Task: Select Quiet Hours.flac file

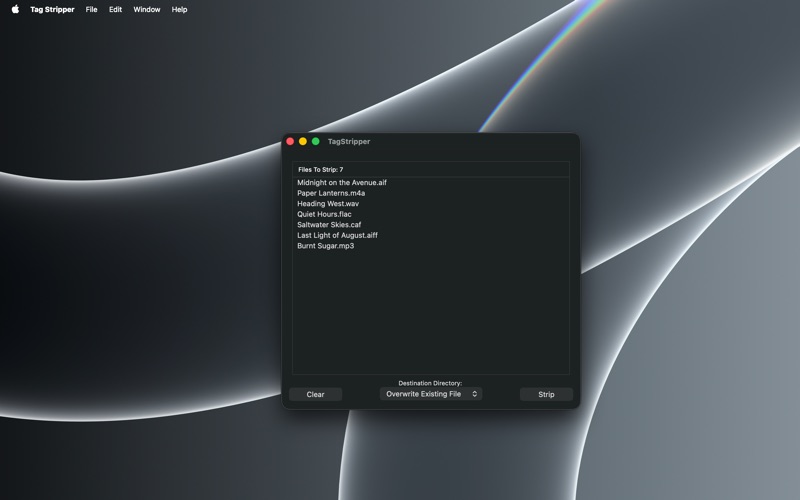Action: point(431,214)
